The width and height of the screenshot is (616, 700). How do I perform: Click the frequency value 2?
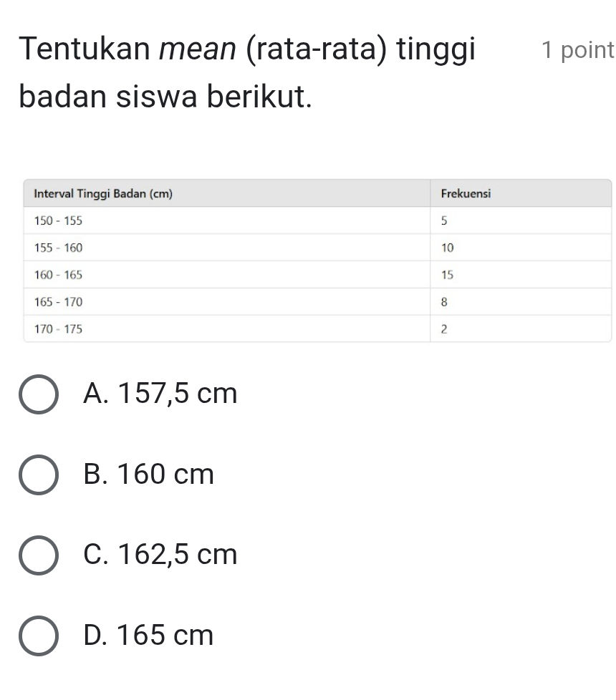[x=444, y=329]
